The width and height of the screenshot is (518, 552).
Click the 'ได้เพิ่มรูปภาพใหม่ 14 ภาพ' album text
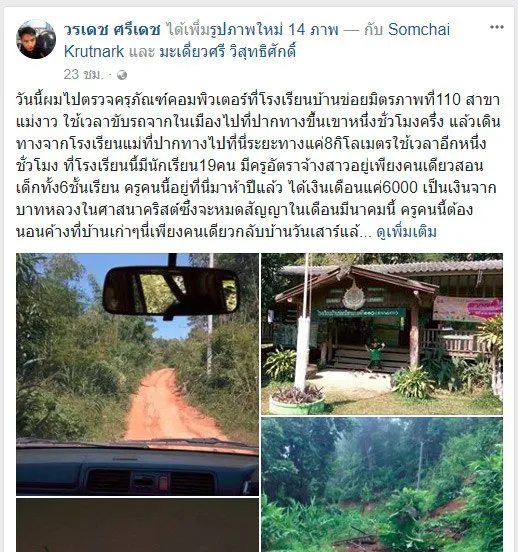pos(252,29)
